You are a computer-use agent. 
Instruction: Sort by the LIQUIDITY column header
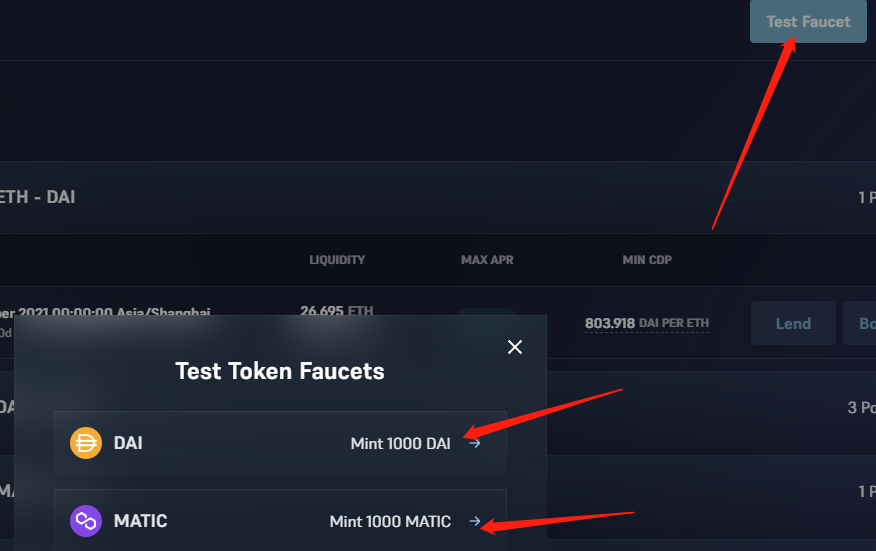(x=337, y=260)
